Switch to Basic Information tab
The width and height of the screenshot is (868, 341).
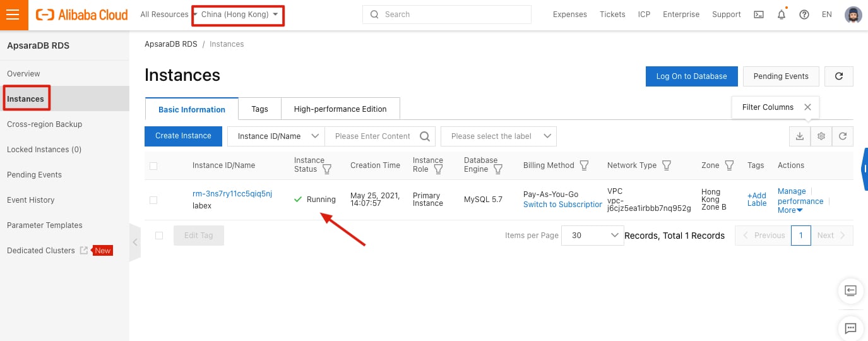coord(192,109)
